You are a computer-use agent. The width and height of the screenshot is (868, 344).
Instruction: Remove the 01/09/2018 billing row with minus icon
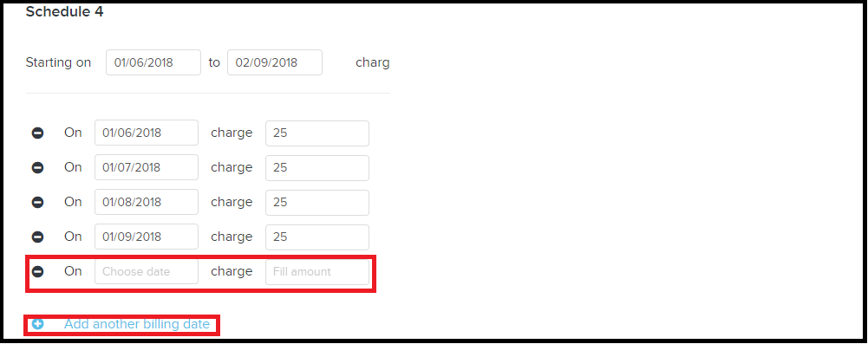[37, 237]
